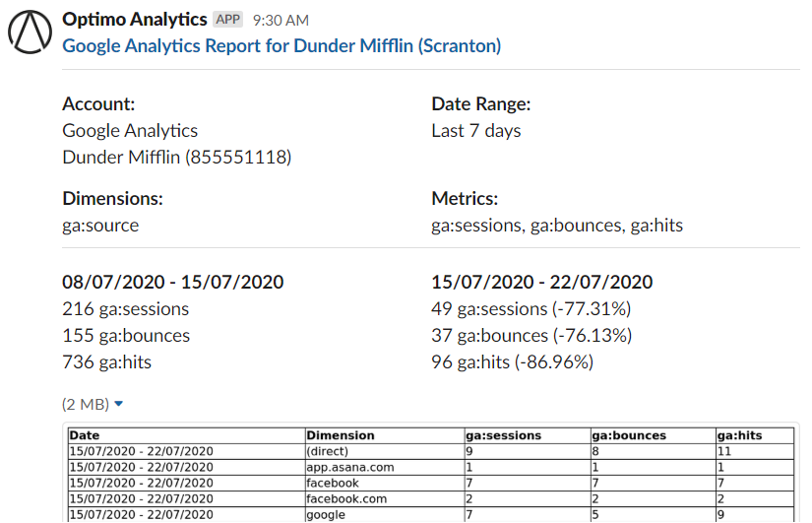Open Google Analytics Report for Dunder Mifflin link

pos(281,45)
